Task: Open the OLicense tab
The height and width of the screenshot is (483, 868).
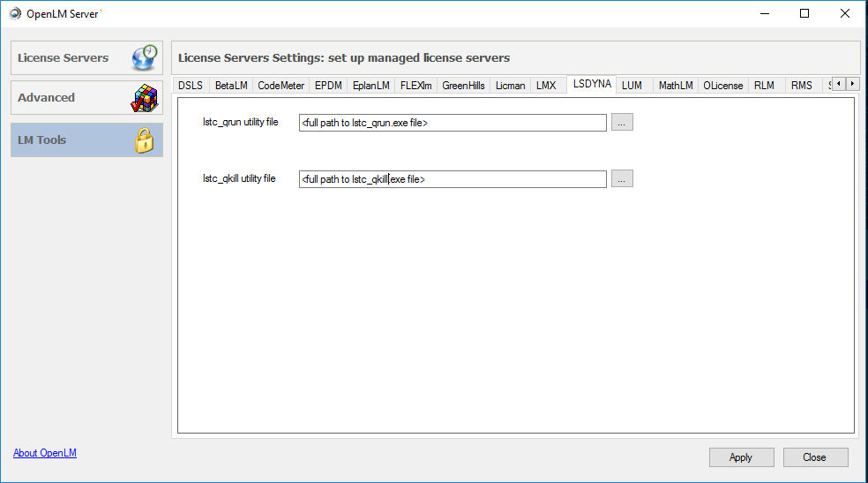Action: (723, 86)
